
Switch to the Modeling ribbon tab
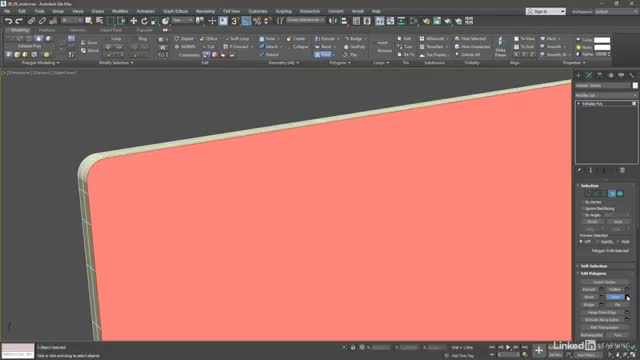(x=19, y=30)
